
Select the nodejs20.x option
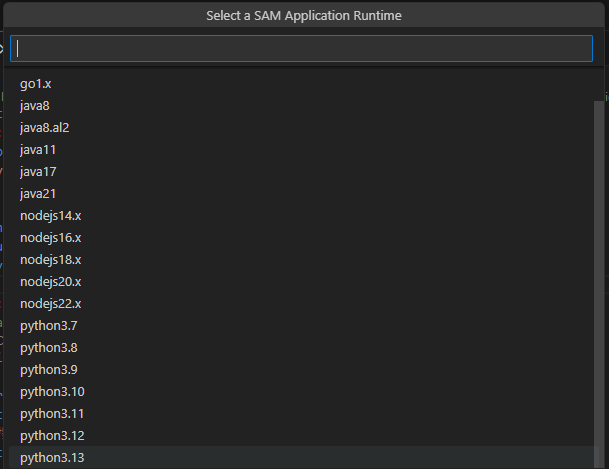pyautogui.click(x=301, y=282)
